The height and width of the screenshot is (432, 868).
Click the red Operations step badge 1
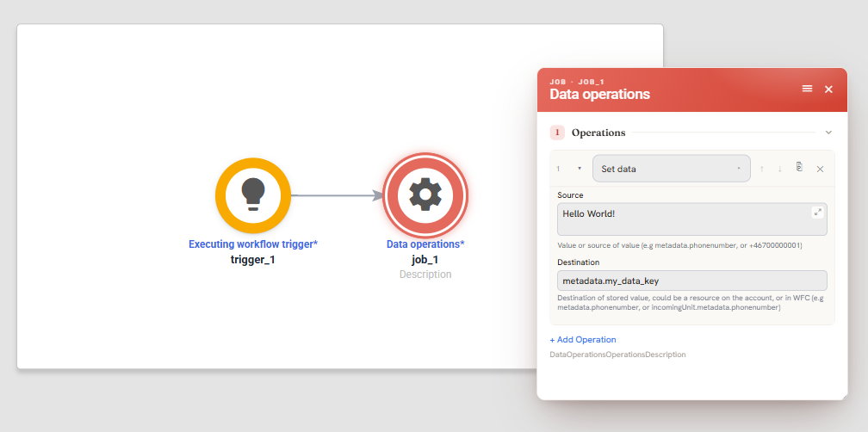(557, 133)
